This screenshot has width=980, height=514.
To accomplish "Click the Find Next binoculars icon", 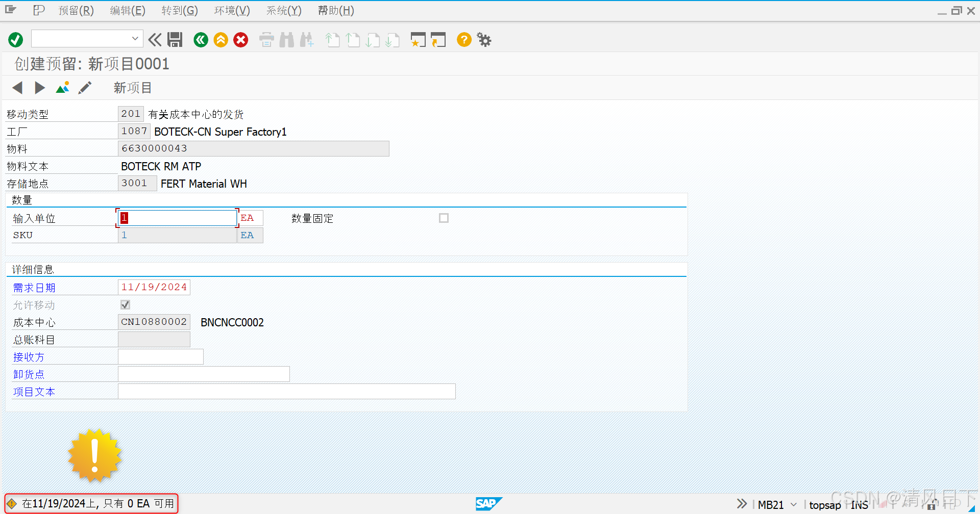I will [x=307, y=40].
